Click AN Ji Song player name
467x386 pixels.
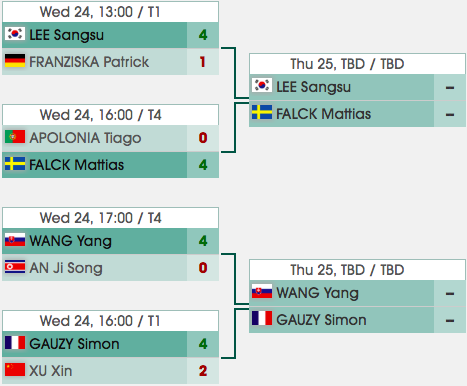(x=66, y=268)
